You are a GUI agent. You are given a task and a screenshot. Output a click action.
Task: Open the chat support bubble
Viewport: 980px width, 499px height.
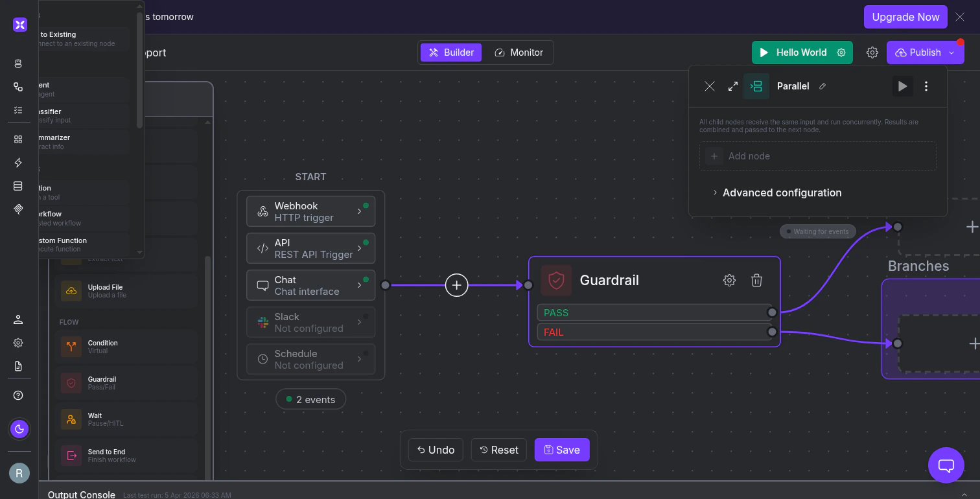(946, 465)
